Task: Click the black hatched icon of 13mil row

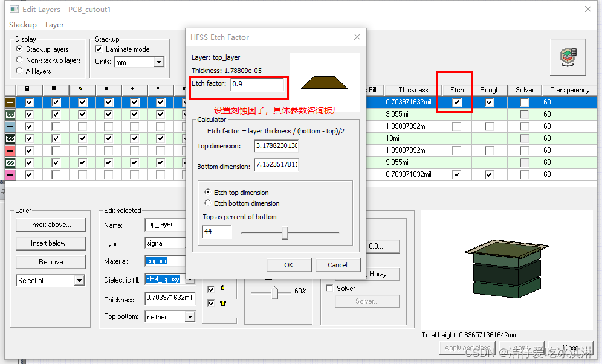Action: click(x=10, y=138)
